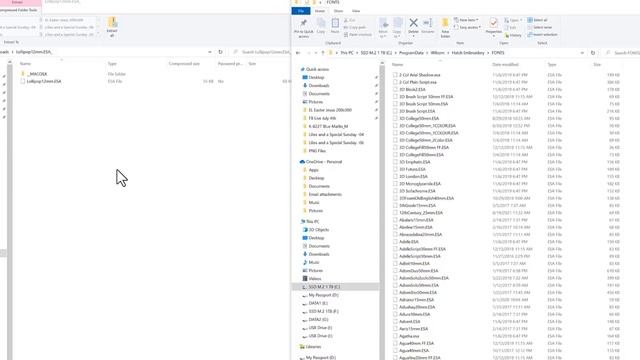Expand the Properties button dropdown arrow
640x360 pixels.
pyautogui.click(x=493, y=36)
